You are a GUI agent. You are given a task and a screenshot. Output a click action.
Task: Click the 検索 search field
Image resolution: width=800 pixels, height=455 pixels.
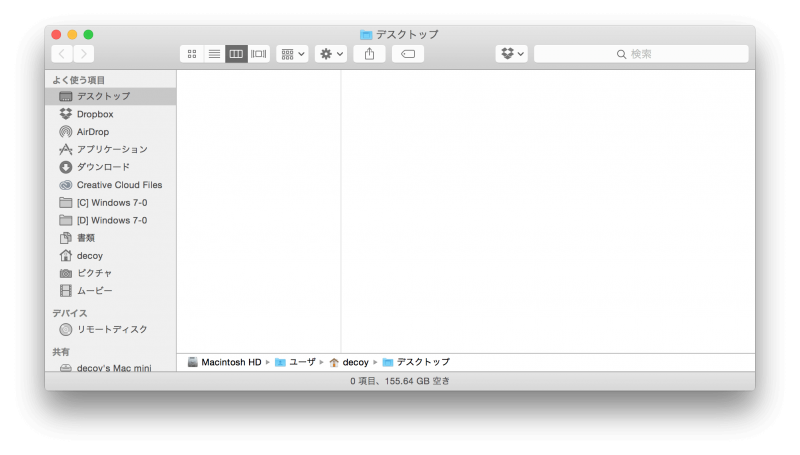[x=641, y=54]
